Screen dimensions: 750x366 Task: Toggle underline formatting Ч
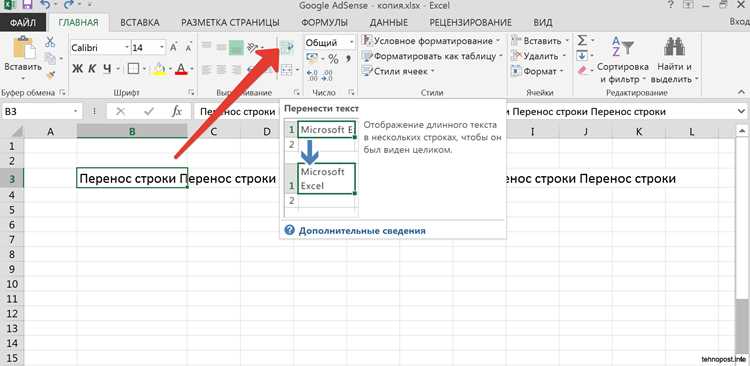point(107,69)
